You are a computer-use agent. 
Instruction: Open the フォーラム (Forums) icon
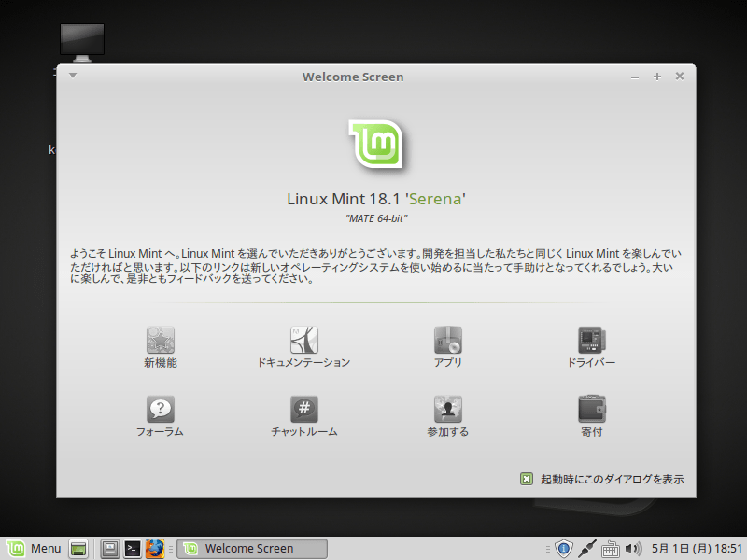pyautogui.click(x=161, y=410)
